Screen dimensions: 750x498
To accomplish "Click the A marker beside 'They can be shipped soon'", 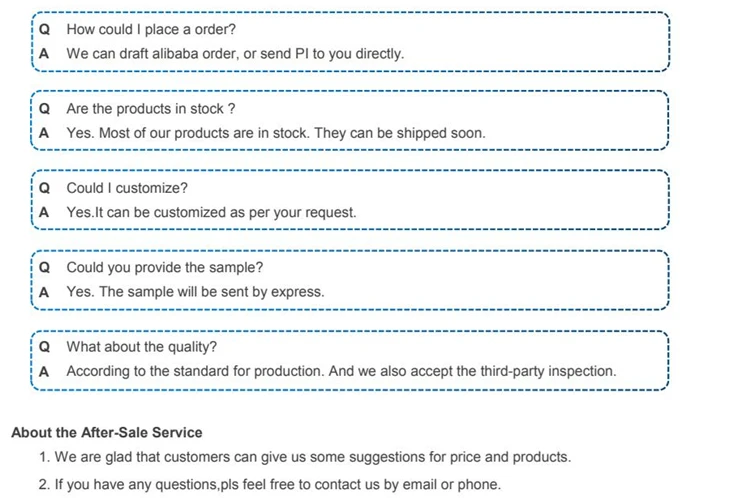I will pyautogui.click(x=44, y=133).
